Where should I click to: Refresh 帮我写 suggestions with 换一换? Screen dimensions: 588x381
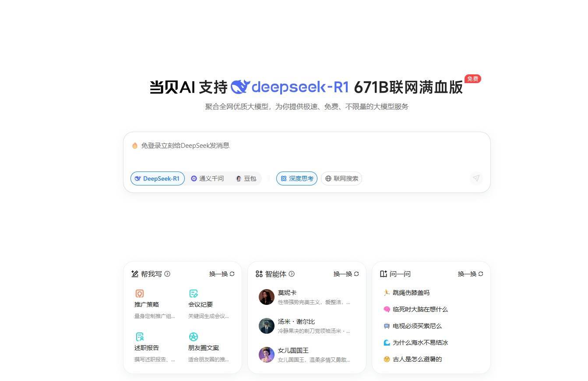(222, 274)
